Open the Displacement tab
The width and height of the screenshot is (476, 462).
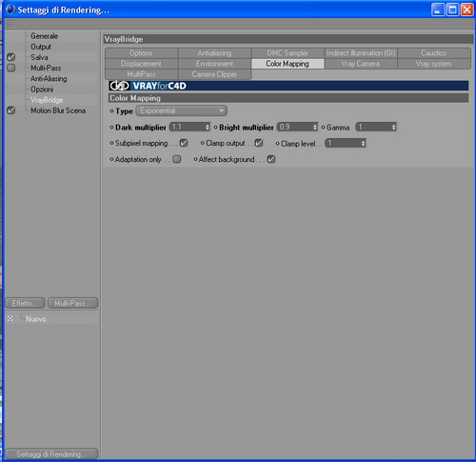(141, 64)
